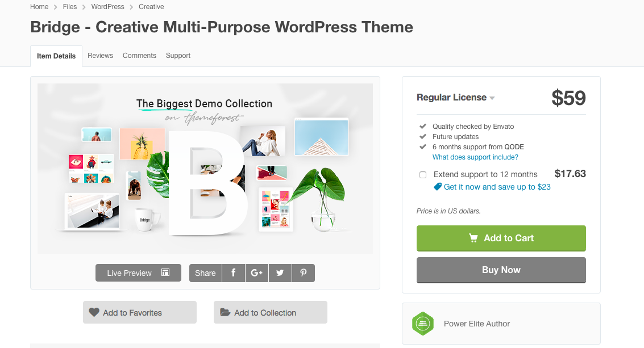The height and width of the screenshot is (348, 644).
Task: Enable Extend support to 12 months checkbox
Action: (x=423, y=175)
